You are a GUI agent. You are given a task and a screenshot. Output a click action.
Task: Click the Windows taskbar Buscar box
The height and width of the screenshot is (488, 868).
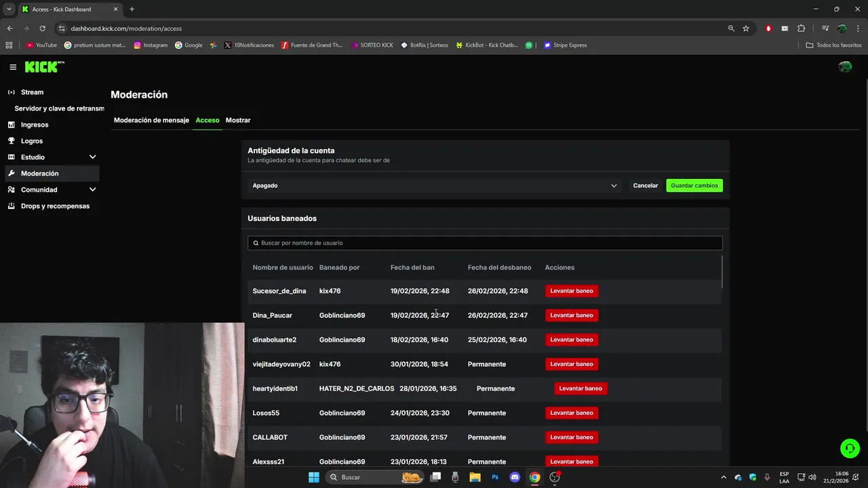[375, 477]
